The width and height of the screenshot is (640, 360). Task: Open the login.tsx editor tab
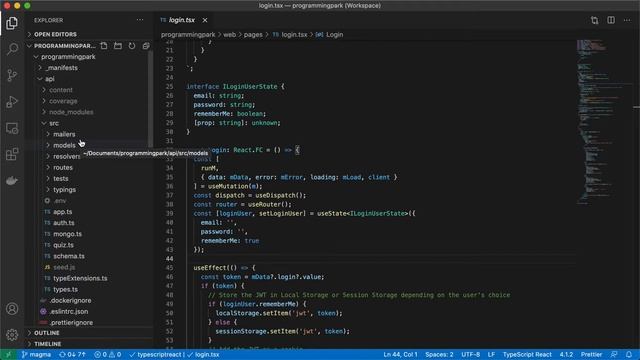pyautogui.click(x=182, y=20)
